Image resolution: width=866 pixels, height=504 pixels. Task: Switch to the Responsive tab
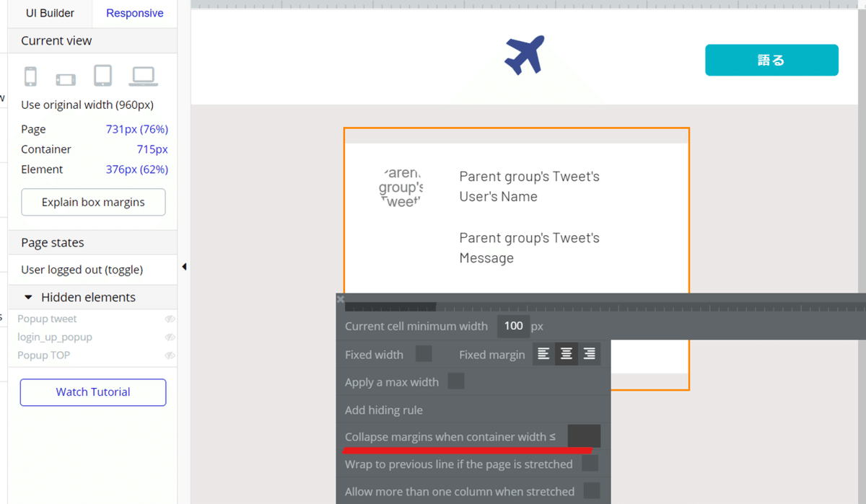click(x=134, y=13)
